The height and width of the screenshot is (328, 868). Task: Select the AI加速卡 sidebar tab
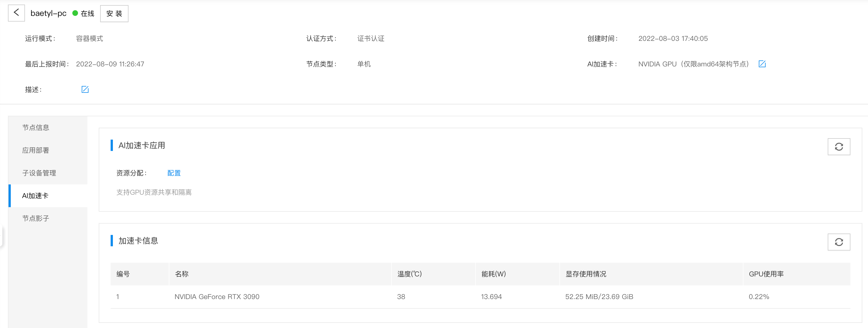(x=48, y=195)
